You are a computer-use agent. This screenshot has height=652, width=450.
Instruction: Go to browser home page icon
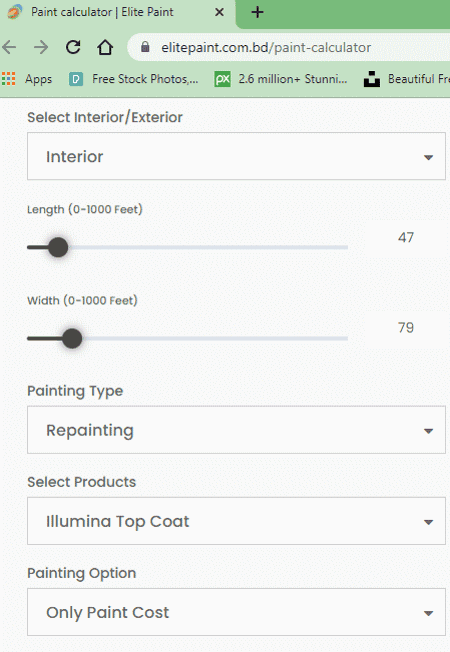105,47
